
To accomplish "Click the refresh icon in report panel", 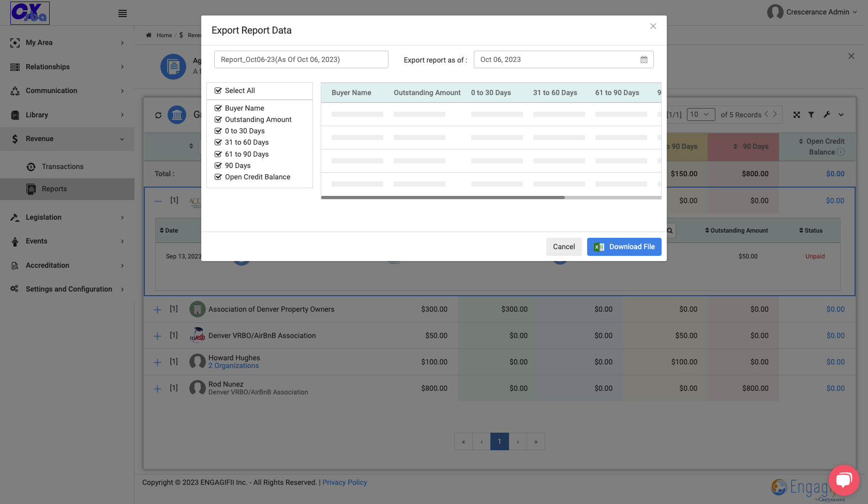I will click(158, 115).
